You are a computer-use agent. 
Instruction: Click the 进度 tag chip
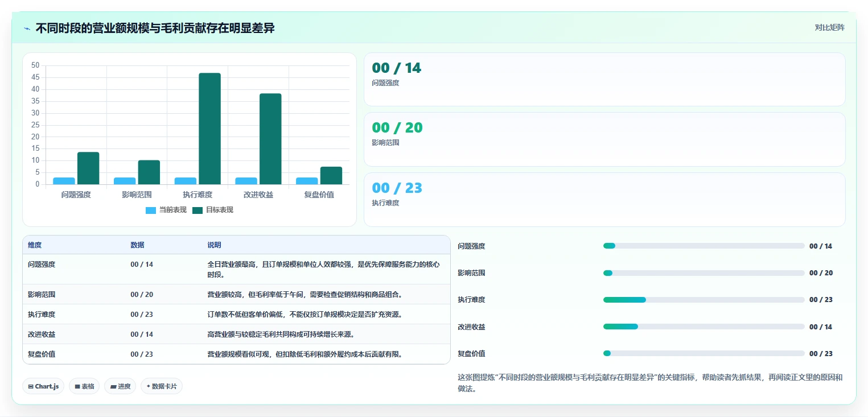click(x=120, y=386)
